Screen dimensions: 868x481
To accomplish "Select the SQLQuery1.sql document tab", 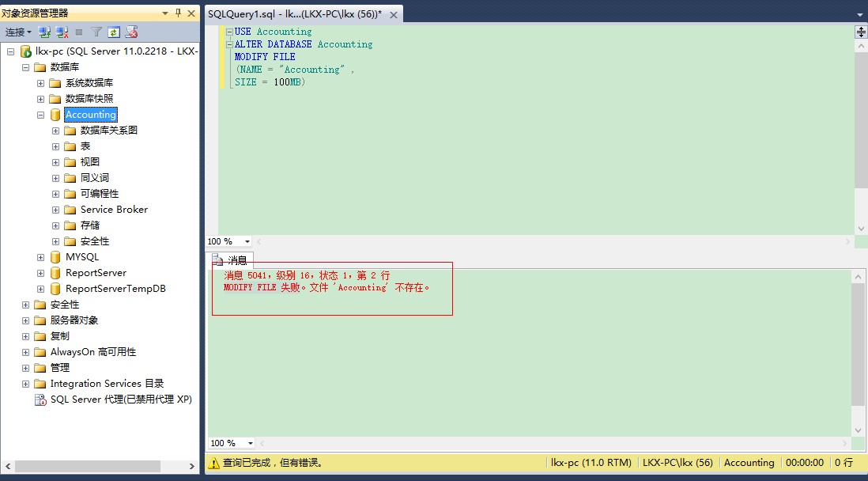I will tap(296, 14).
